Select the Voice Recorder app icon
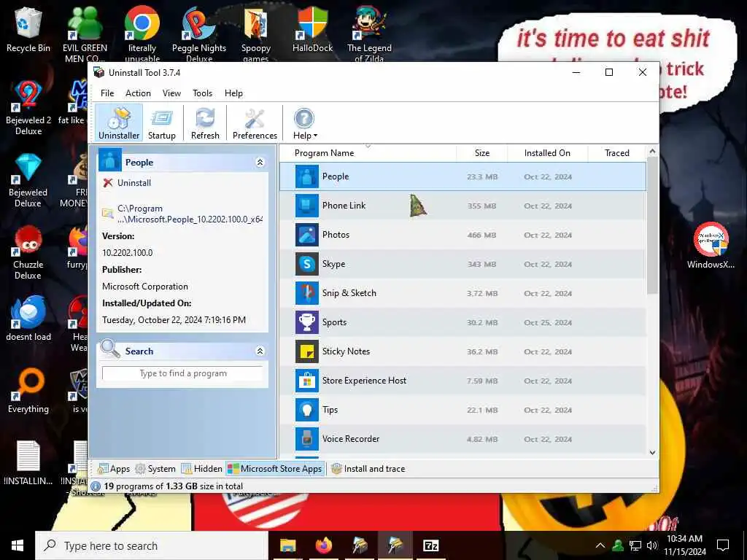The width and height of the screenshot is (747, 560). point(307,439)
